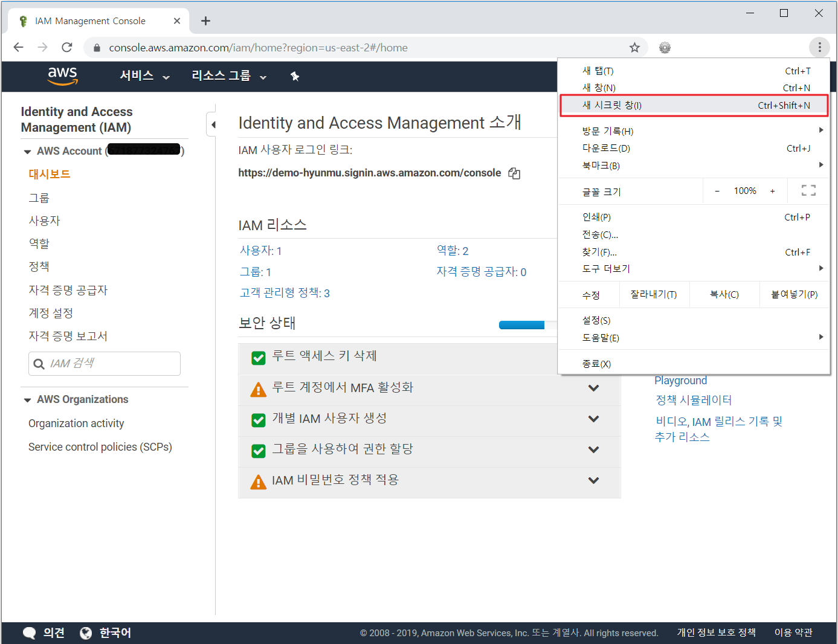Viewport: 838px width, 644px height.
Task: Collapse the AWS Account tree section
Action: point(27,152)
